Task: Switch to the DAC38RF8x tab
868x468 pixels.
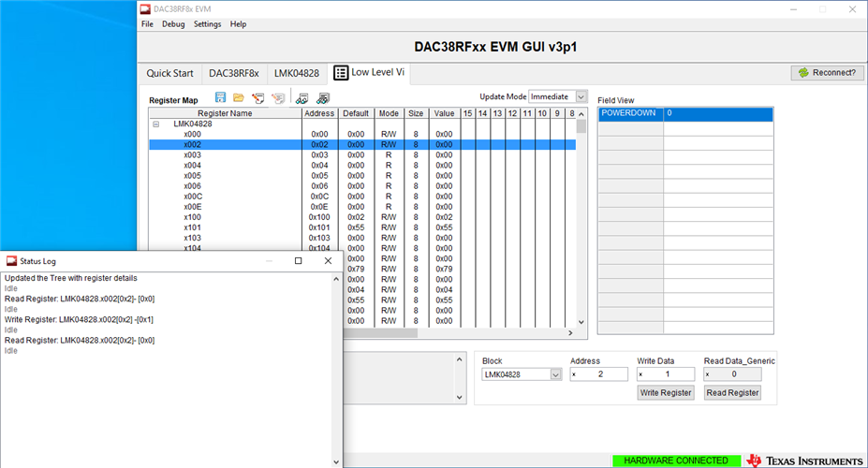Action: [233, 73]
